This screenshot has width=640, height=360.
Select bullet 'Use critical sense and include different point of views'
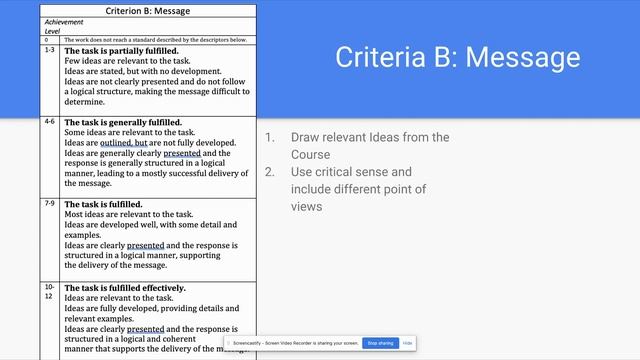pyautogui.click(x=358, y=189)
